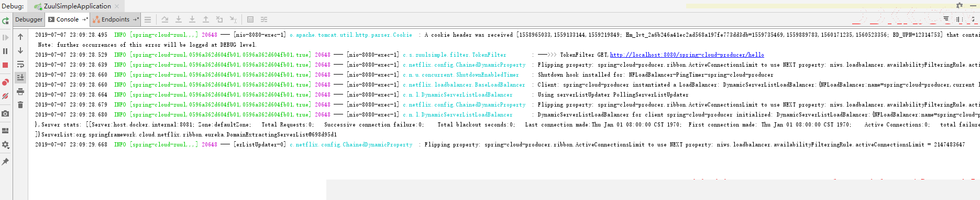The image size is (980, 200).
Task: Switch to the Debugger tab
Action: 29,19
